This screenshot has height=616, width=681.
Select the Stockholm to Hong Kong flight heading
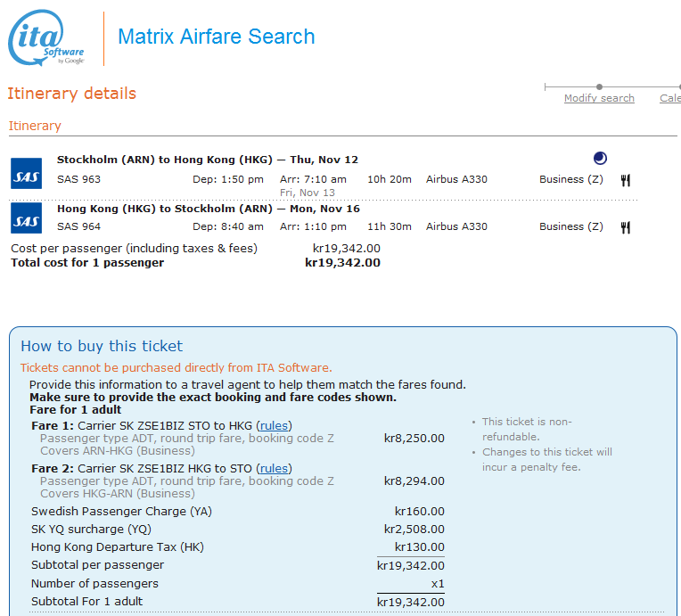pyautogui.click(x=207, y=160)
